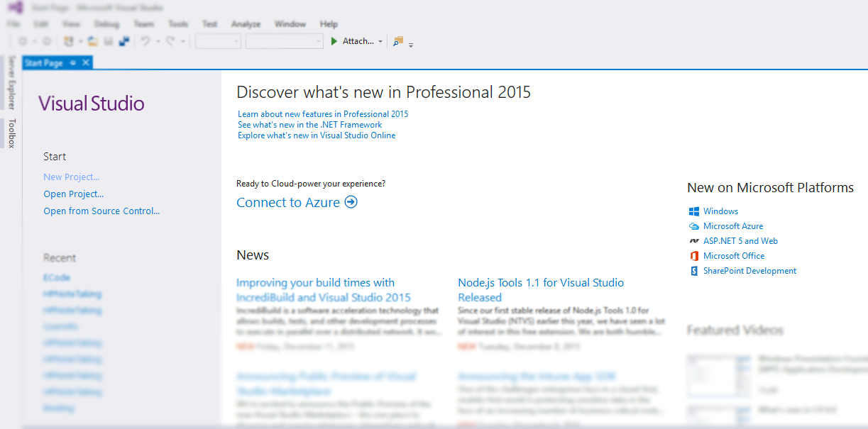Image resolution: width=868 pixels, height=429 pixels.
Task: Open the Help menu
Action: [329, 24]
